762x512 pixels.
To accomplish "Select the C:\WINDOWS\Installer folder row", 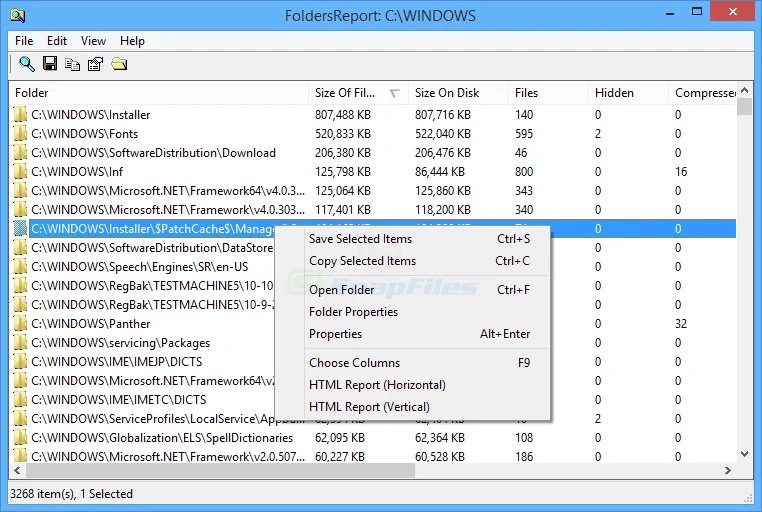I will coord(372,115).
